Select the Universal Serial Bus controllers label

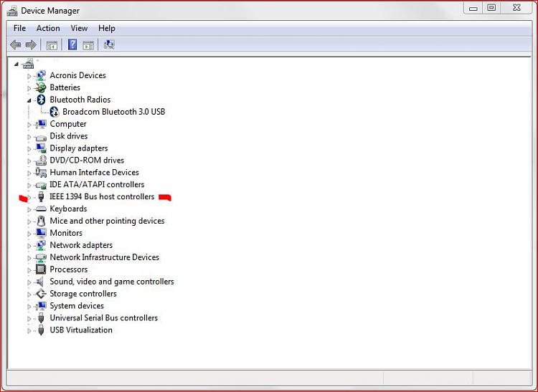(x=103, y=318)
